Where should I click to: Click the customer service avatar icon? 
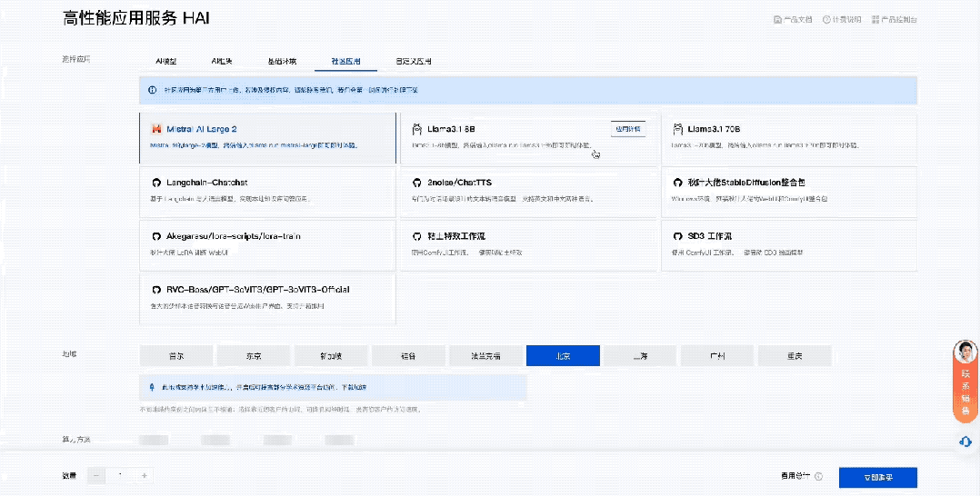(x=965, y=352)
